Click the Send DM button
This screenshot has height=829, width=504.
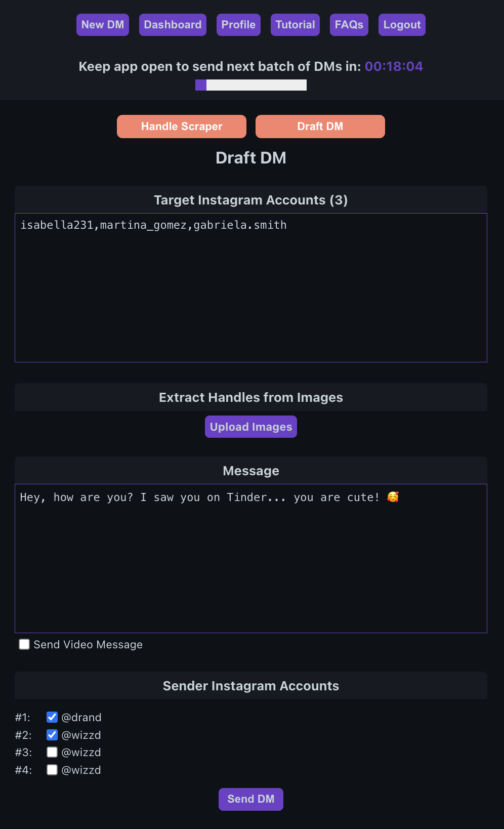click(251, 799)
